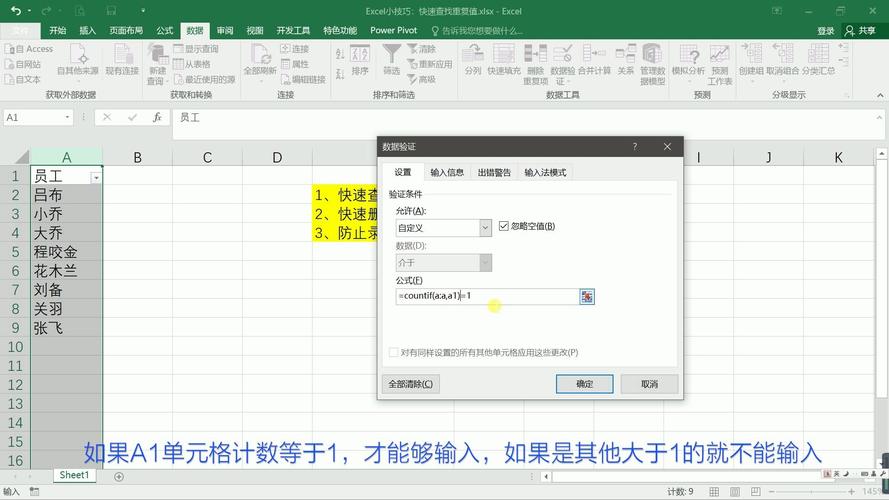
Task: Open customize quick access toolbar dropdown
Action: (x=143, y=11)
